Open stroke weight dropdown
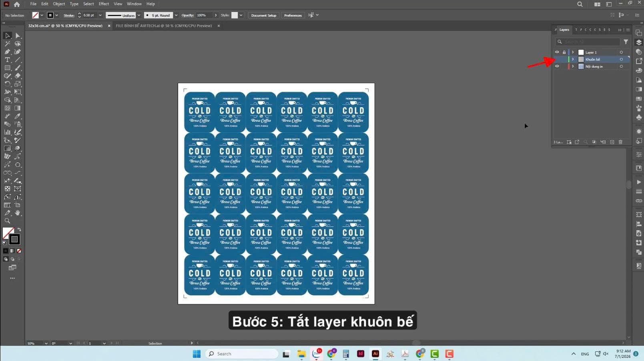The width and height of the screenshot is (644, 361). point(100,15)
